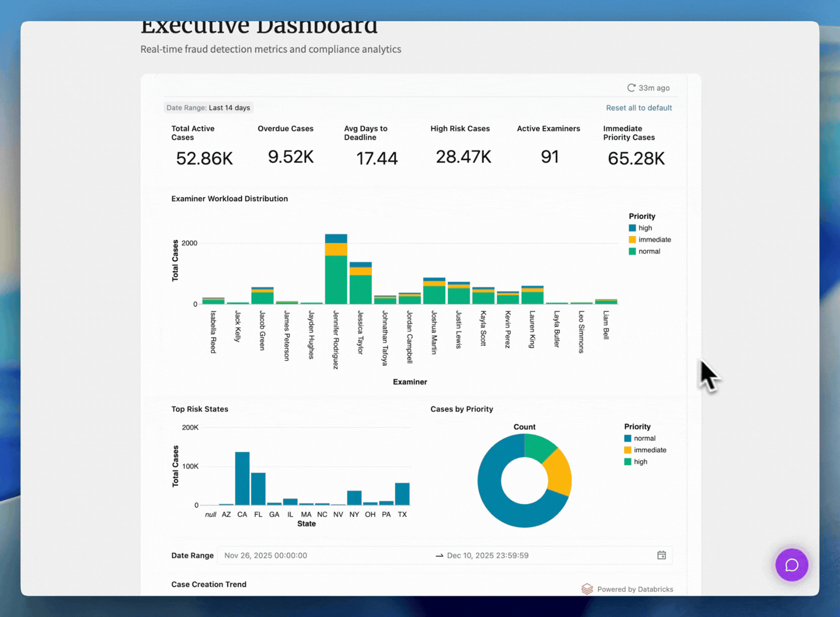The height and width of the screenshot is (617, 840).
Task: Open the "Last 14 days" date range filter
Action: pos(208,107)
